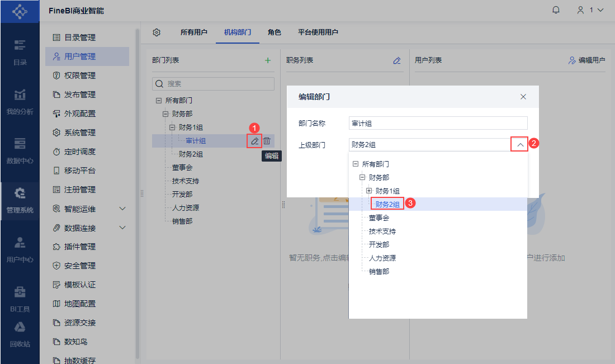Viewport: 615px width, 364px height.
Task: Collapse 所有部门 in the dropdown tree
Action: tap(356, 164)
